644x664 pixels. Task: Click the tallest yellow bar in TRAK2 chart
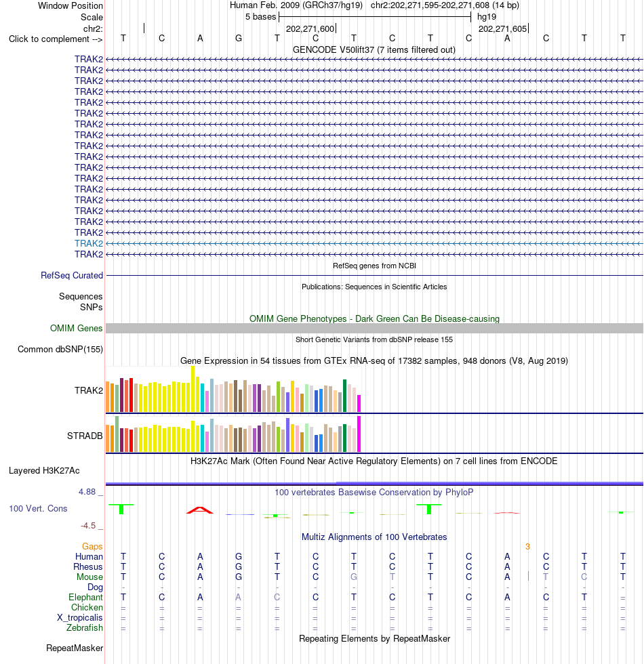(193, 389)
